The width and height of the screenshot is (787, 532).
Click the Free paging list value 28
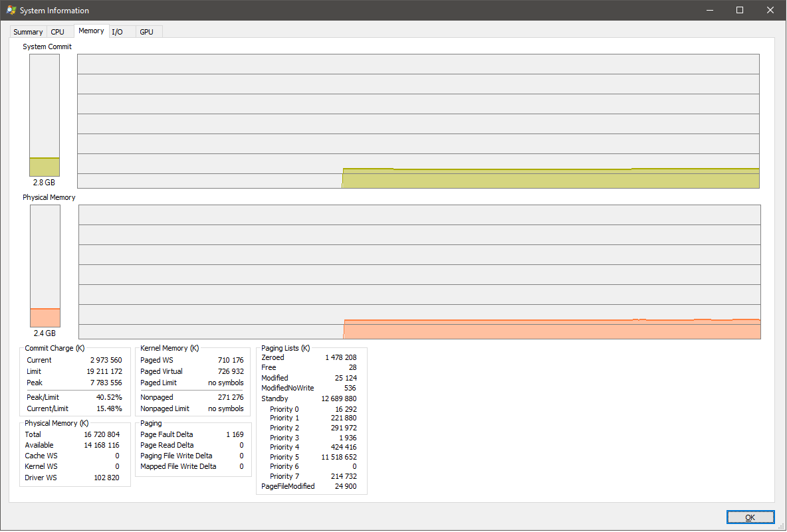(x=352, y=367)
